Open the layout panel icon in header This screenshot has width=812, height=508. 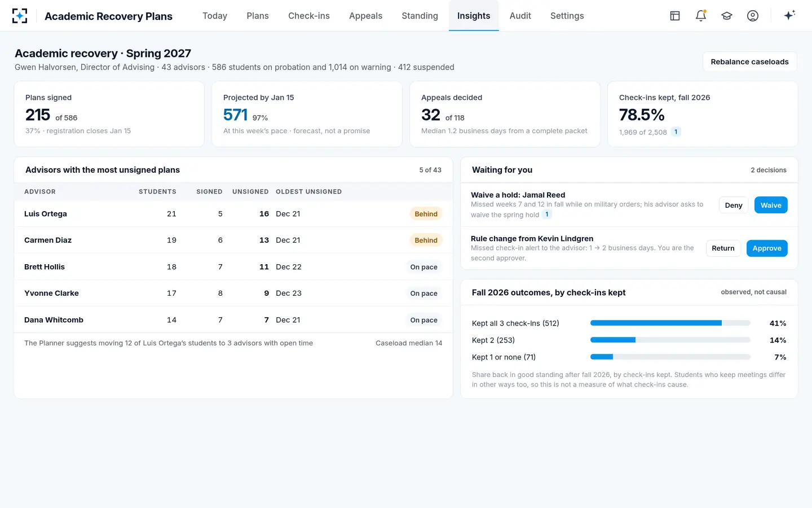(x=675, y=16)
